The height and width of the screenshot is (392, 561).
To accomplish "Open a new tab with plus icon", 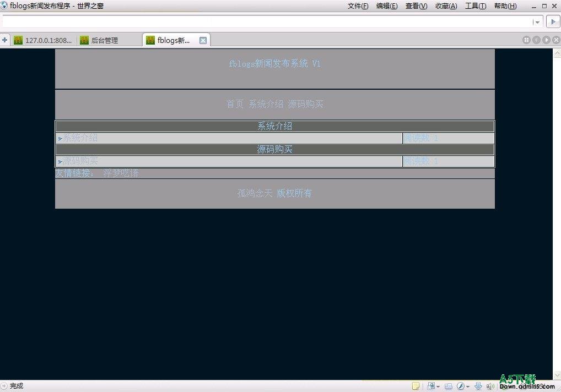I will [x=4, y=40].
